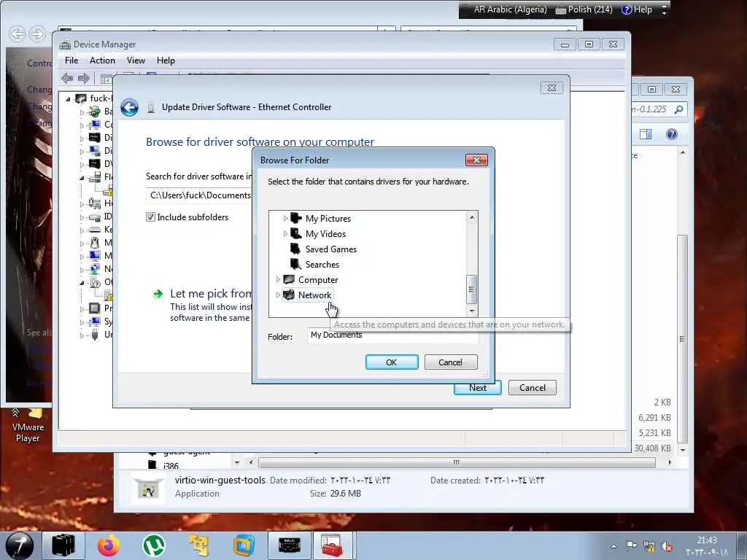Screen dimensions: 747x560
Task: Click the Start button on taskbar
Action: click(18, 545)
